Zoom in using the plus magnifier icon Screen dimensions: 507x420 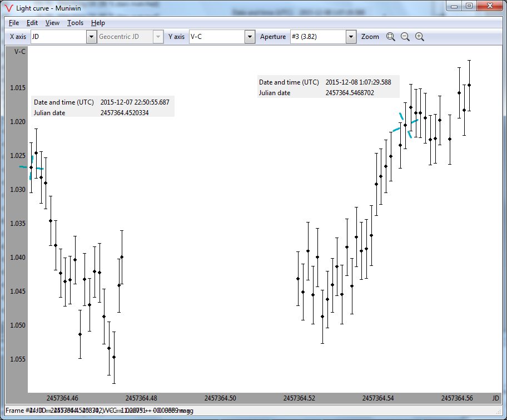point(420,37)
